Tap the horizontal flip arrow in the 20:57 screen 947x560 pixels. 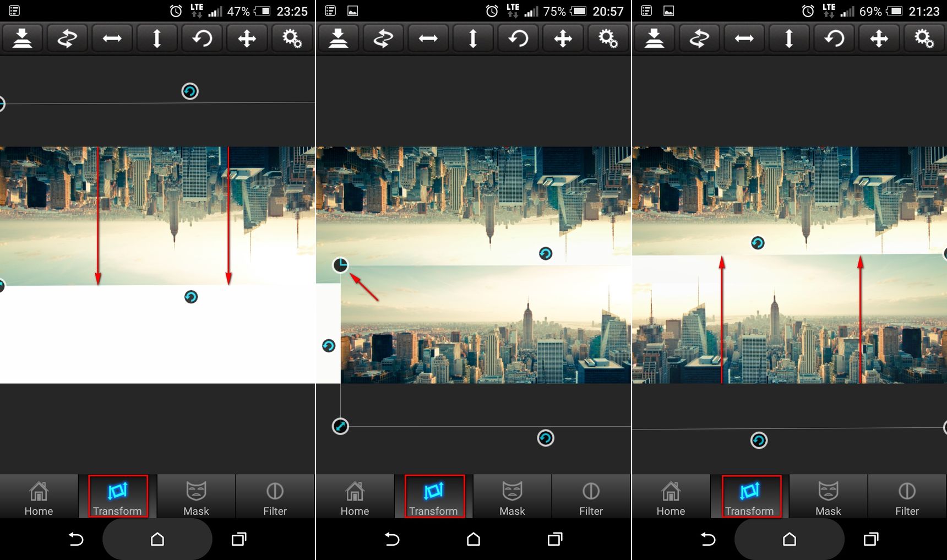coord(428,39)
